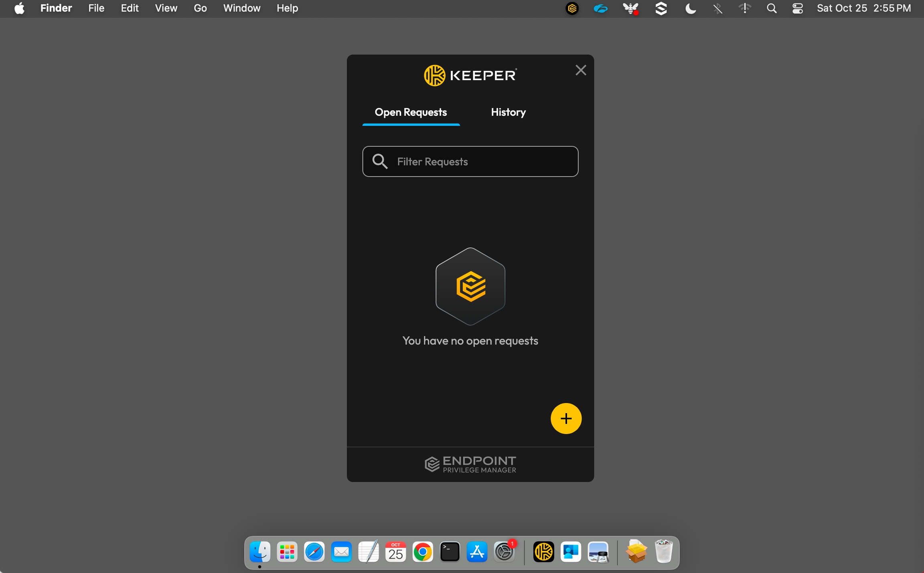
Task: Open TextEdit from the Dock
Action: [x=368, y=552]
